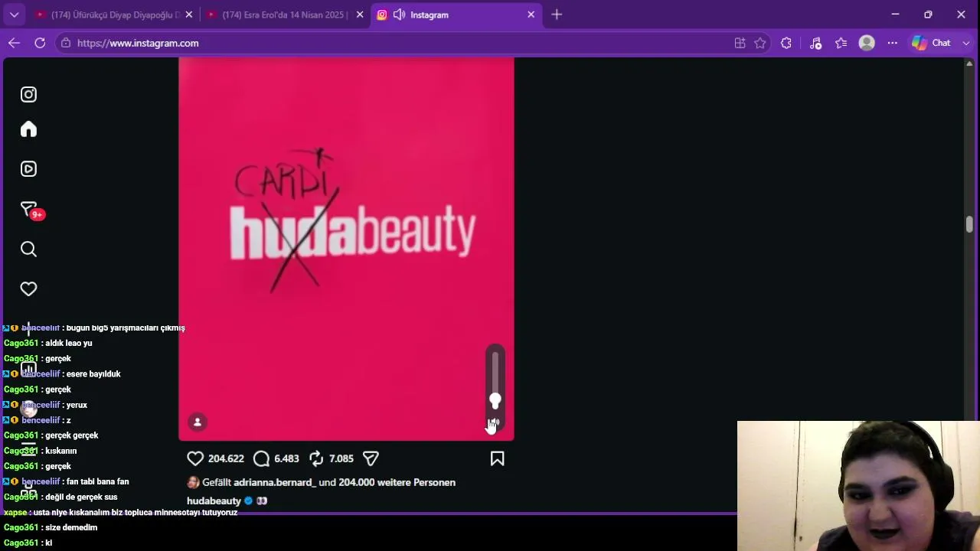This screenshot has width=980, height=551.
Task: Go to Instagram Home feed
Action: coord(28,129)
